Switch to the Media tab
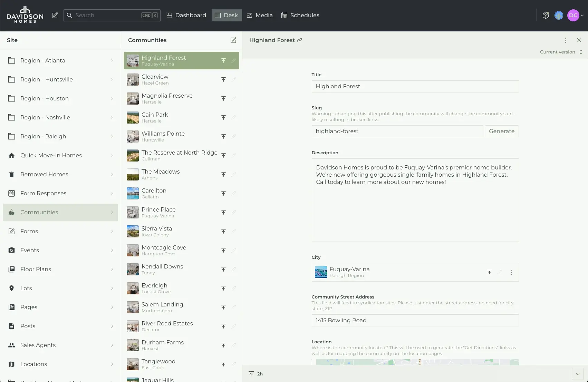The image size is (588, 382). click(x=259, y=15)
